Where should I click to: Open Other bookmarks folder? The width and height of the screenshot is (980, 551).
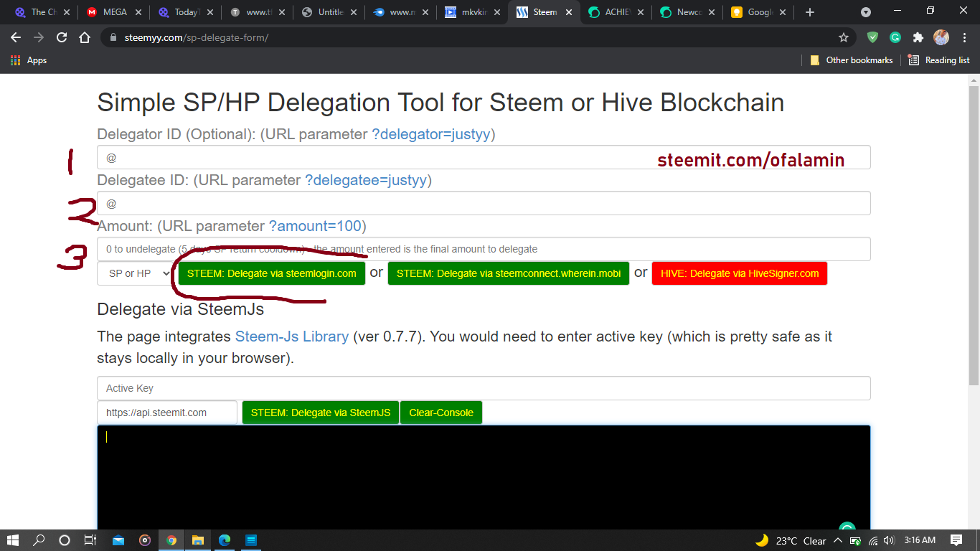click(x=852, y=60)
